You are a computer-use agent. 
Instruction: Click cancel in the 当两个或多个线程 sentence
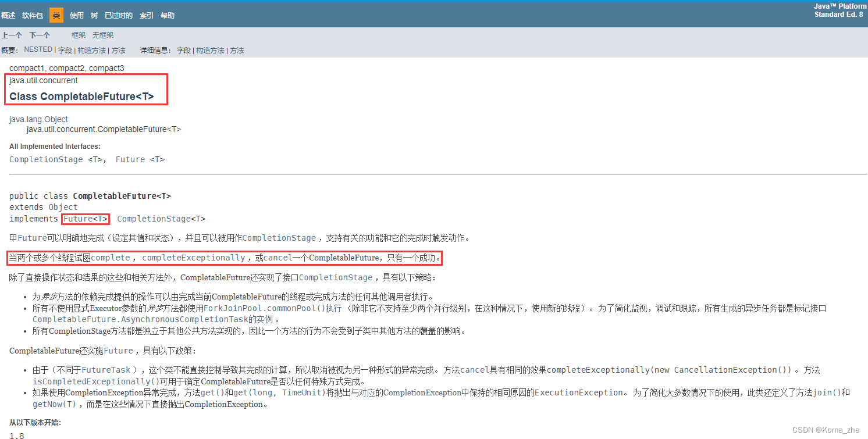click(x=278, y=258)
